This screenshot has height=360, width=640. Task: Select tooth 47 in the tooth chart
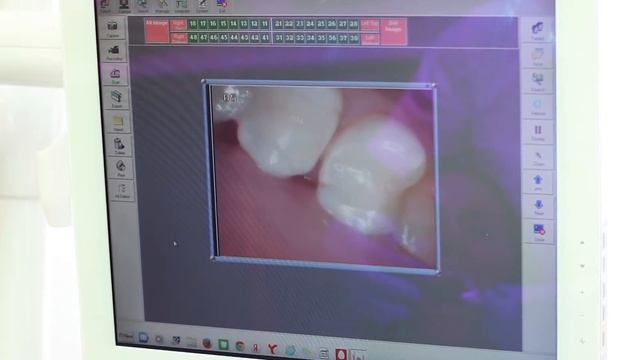pos(203,38)
